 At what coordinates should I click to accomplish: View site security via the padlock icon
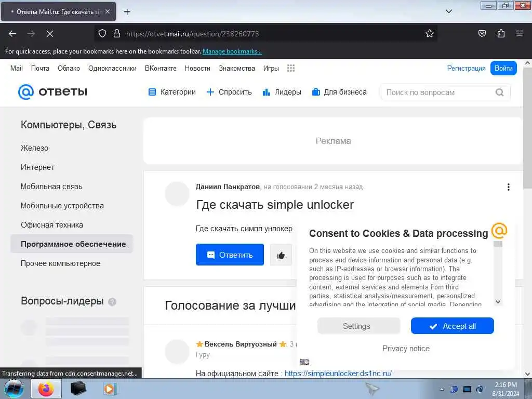pyautogui.click(x=117, y=33)
